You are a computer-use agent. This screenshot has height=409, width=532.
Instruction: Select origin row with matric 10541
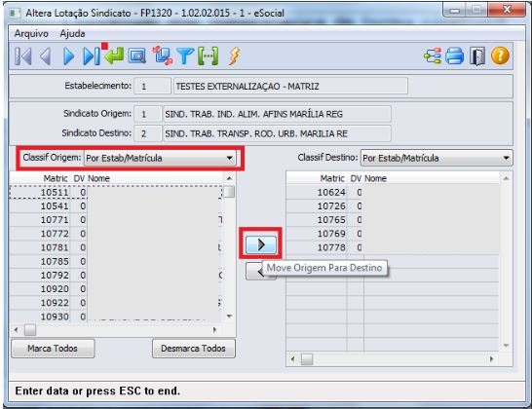tap(116, 206)
